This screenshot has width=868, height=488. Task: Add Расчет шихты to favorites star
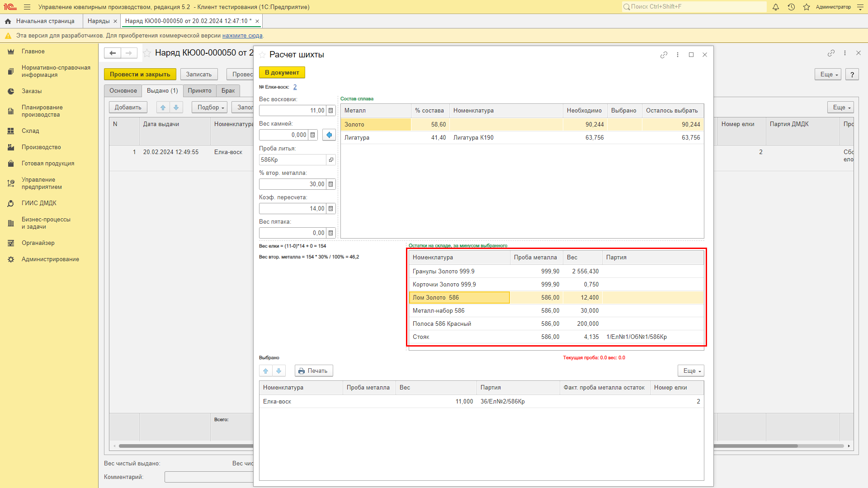tap(262, 55)
